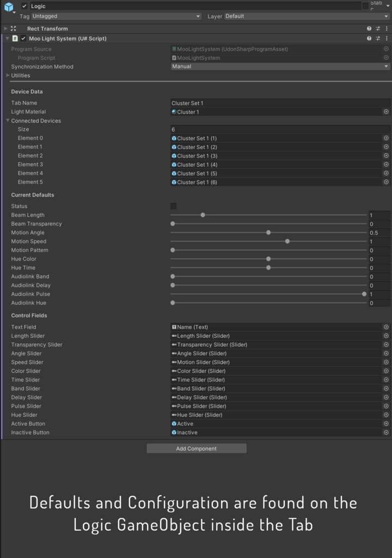The height and width of the screenshot is (558, 392).
Task: Click object picker for Active Button field
Action: [386, 423]
